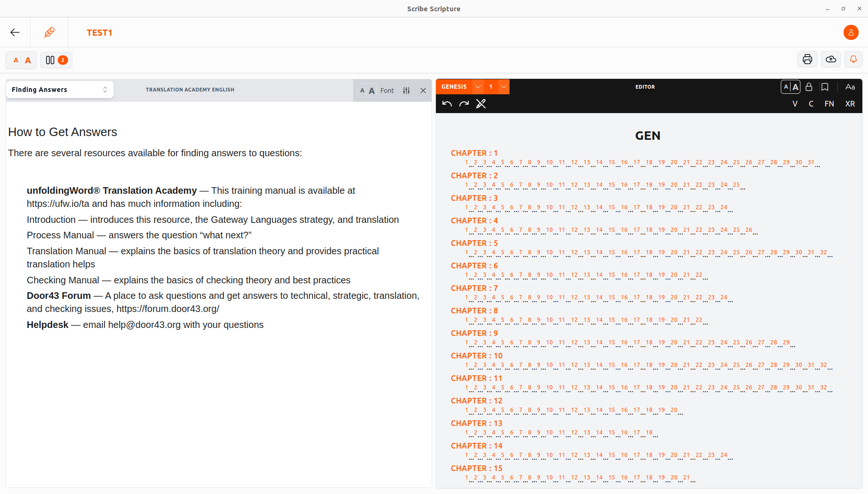Click the CHAPTER : 1 heading
868x494 pixels.
(x=474, y=153)
